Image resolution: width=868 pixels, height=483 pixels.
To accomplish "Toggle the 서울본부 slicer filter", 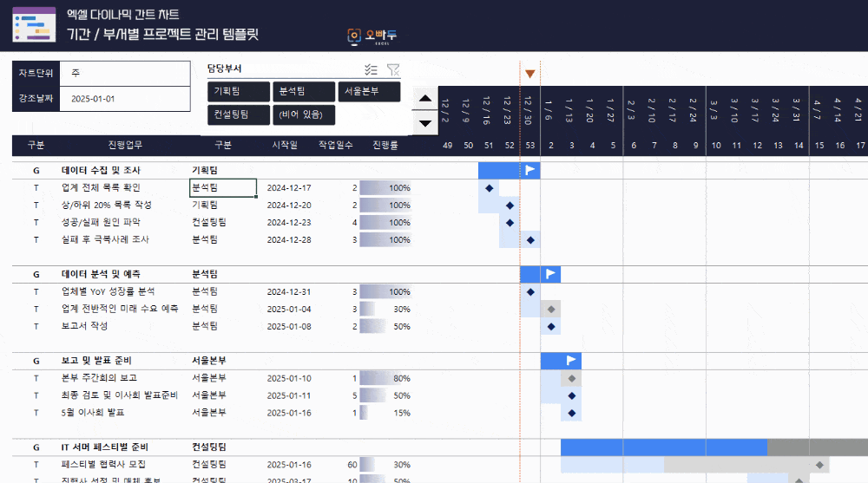I will 369,91.
